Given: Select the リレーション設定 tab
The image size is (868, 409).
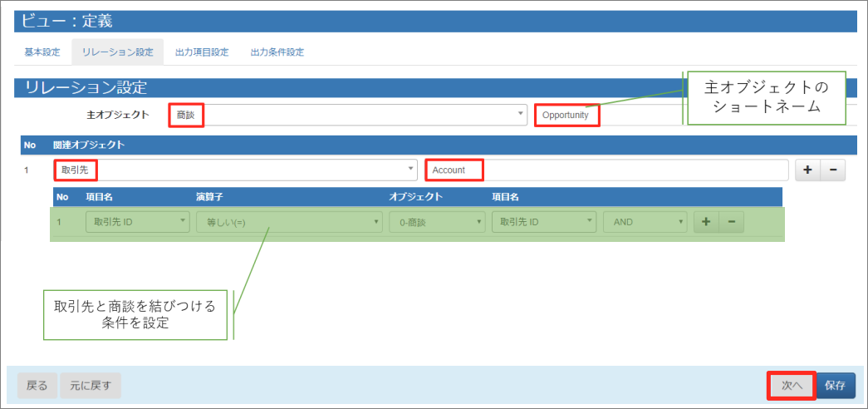Looking at the screenshot, I should (117, 52).
